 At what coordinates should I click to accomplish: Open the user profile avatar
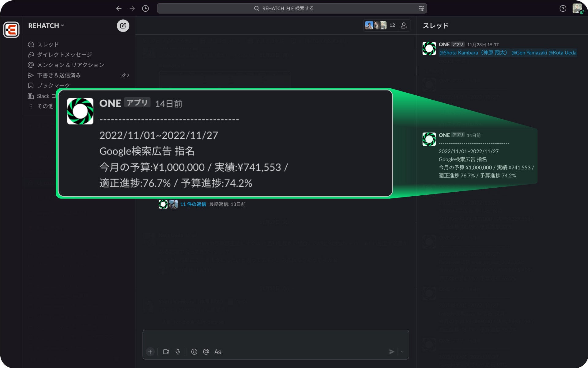coord(577,9)
